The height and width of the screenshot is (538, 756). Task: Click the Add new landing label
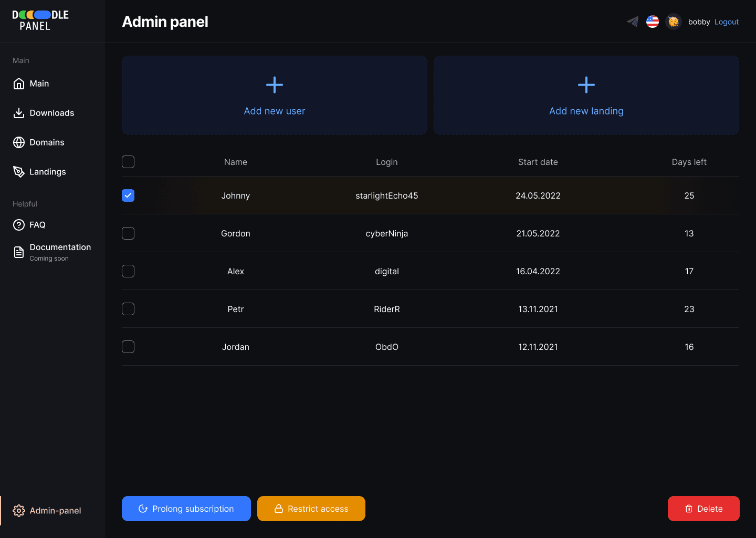[586, 111]
